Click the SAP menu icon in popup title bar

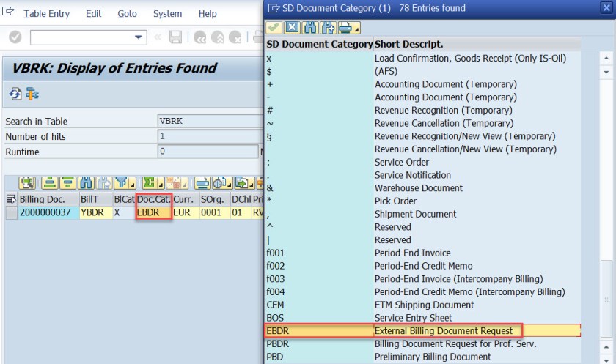click(274, 8)
